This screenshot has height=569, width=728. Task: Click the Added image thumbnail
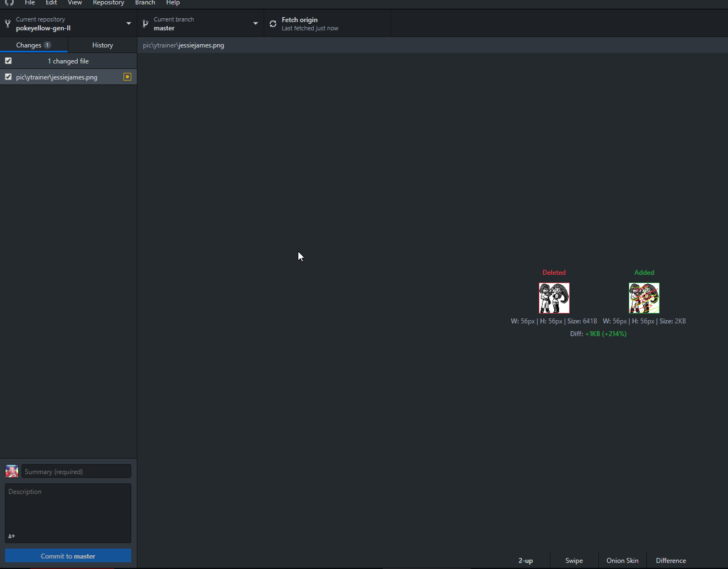pyautogui.click(x=644, y=298)
